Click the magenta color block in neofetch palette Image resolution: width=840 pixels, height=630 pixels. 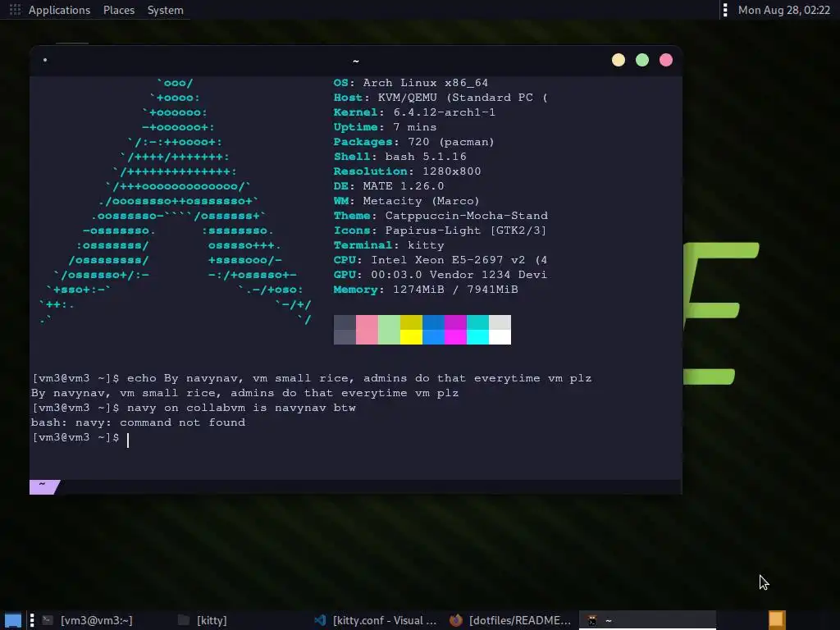coord(455,330)
